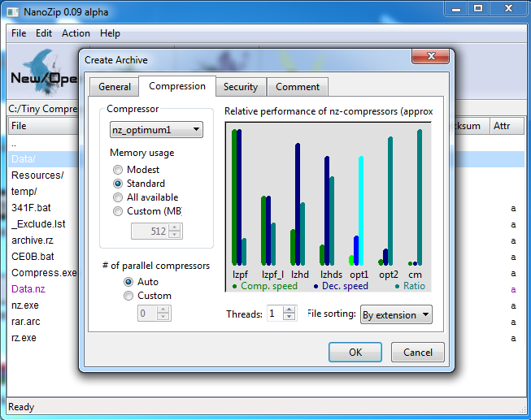Select the rar.arc file

pyautogui.click(x=25, y=322)
